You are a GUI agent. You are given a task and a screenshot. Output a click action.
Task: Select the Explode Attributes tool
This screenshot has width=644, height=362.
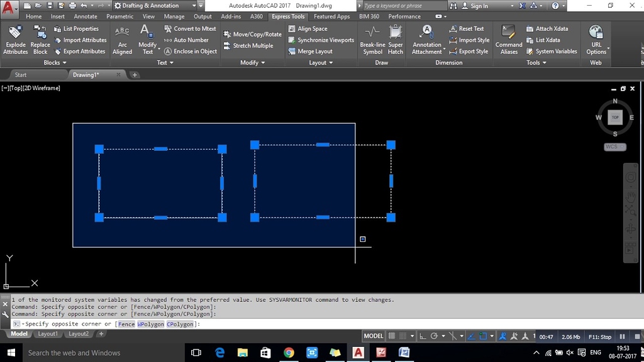click(x=15, y=39)
